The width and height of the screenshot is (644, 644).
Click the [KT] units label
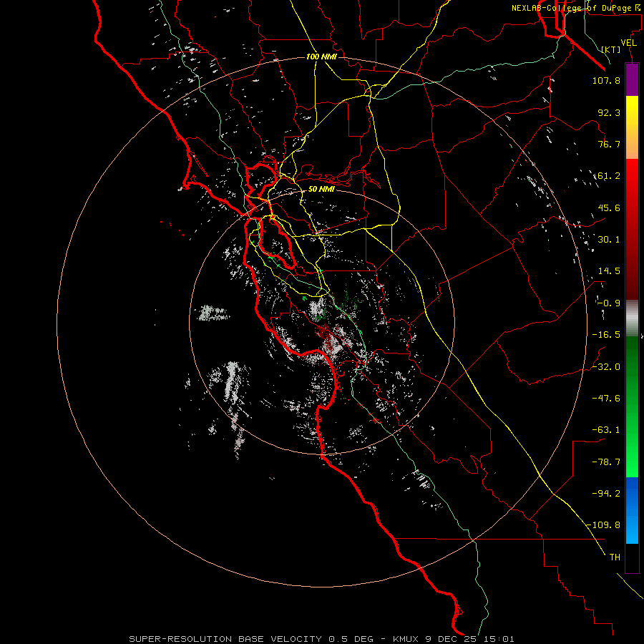611,49
